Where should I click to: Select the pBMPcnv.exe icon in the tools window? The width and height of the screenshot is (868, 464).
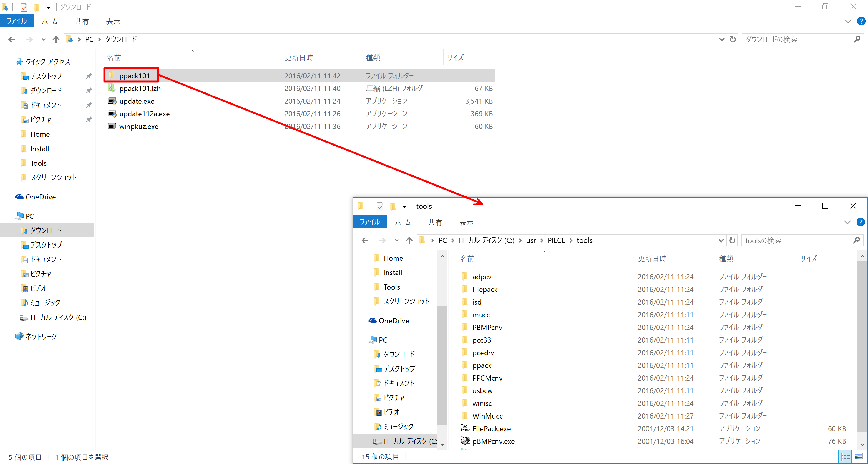tap(465, 441)
